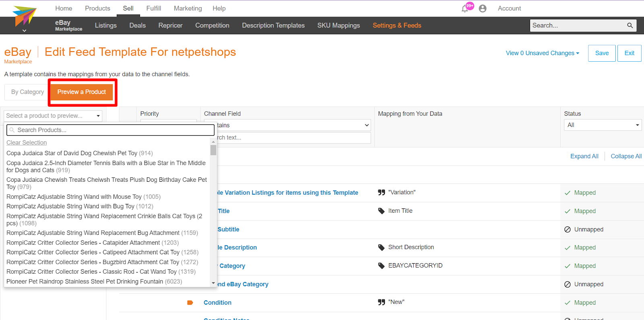Viewport: 644px width, 320px height.
Task: Open Settings & Feeds tab
Action: (397, 25)
